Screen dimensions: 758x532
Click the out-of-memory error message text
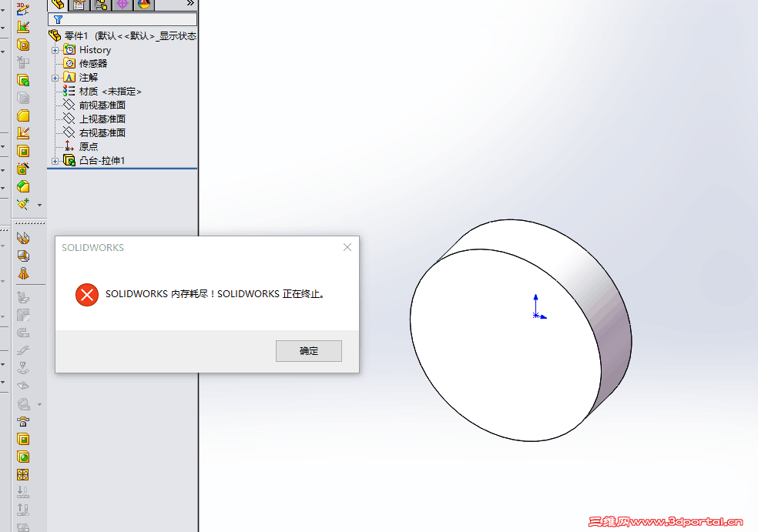[x=215, y=294]
